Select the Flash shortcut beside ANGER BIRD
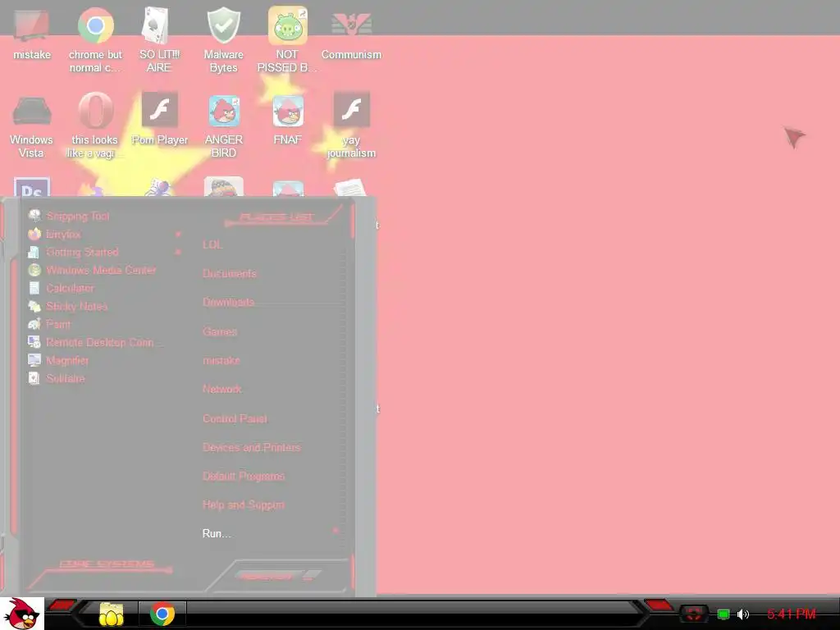The width and height of the screenshot is (840, 630). click(x=160, y=119)
